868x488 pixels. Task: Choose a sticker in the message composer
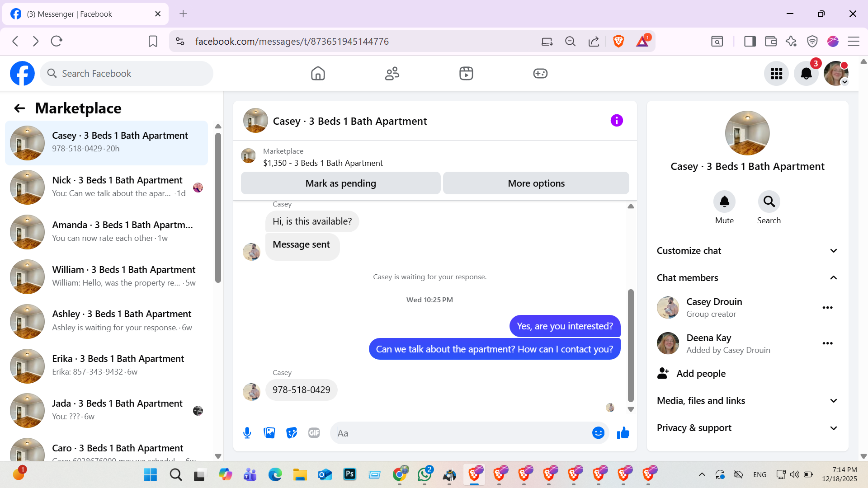coord(292,433)
